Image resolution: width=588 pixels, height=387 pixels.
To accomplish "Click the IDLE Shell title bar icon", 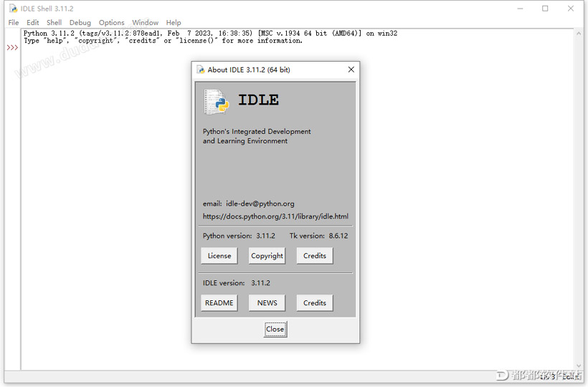I will coord(13,9).
